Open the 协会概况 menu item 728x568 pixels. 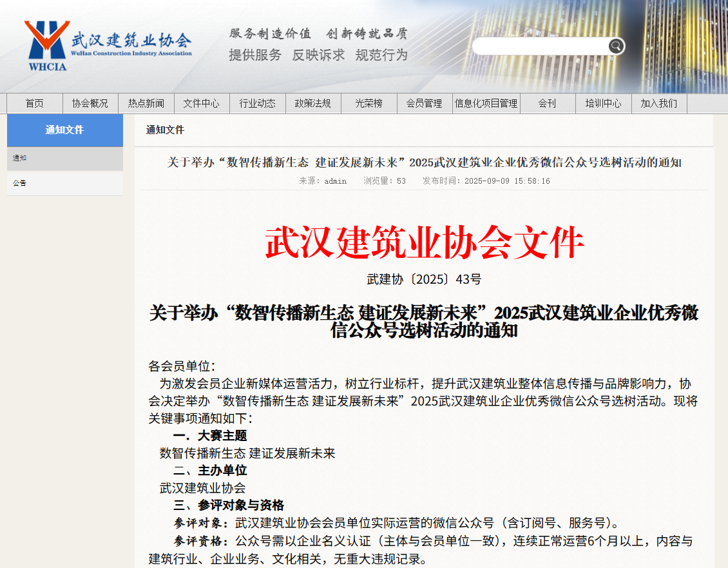(90, 103)
